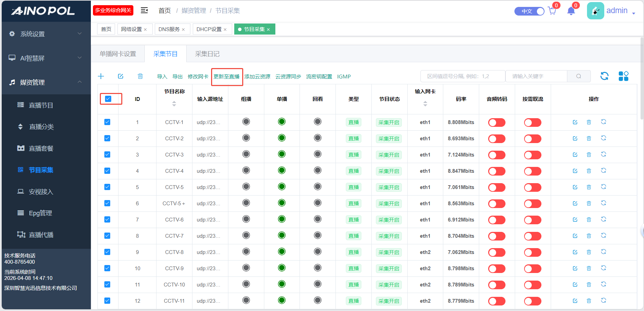644x311 pixels.
Task: Click the refresh icon beside search box
Action: point(604,76)
